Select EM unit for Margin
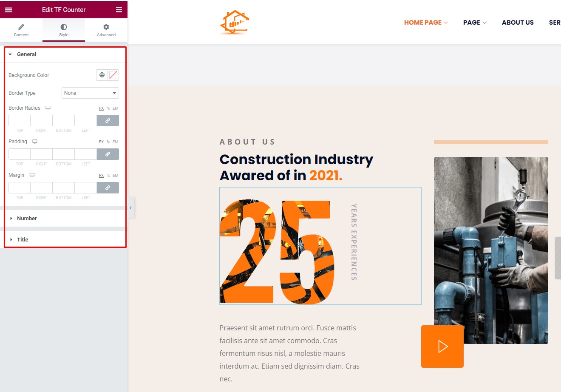This screenshot has width=561, height=392. (x=115, y=176)
